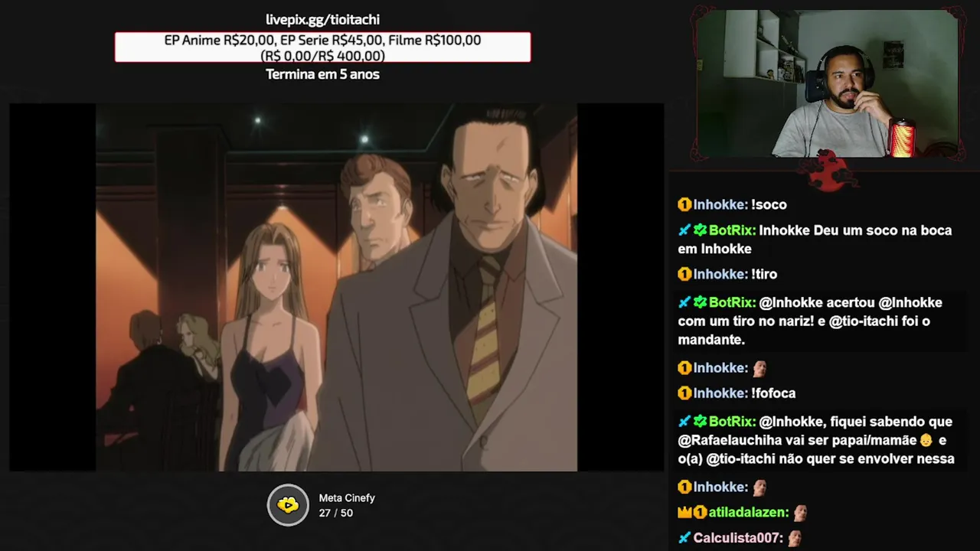
Task: Click the Inhokke username on the !fofoca message
Action: (x=720, y=393)
